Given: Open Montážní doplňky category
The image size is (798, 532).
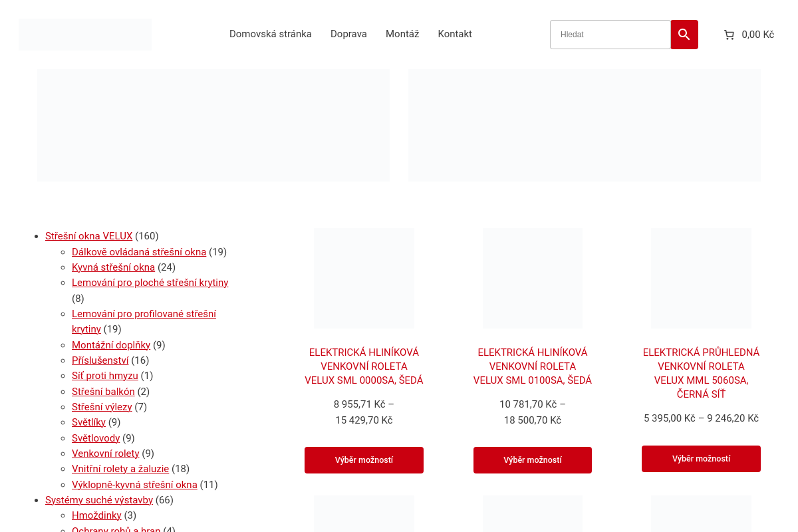Looking at the screenshot, I should (111, 345).
